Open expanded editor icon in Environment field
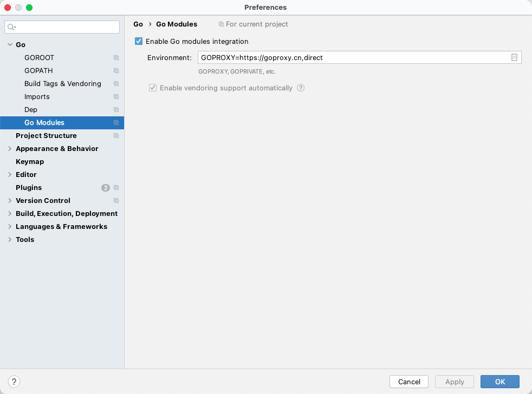The width and height of the screenshot is (532, 394). coord(514,58)
